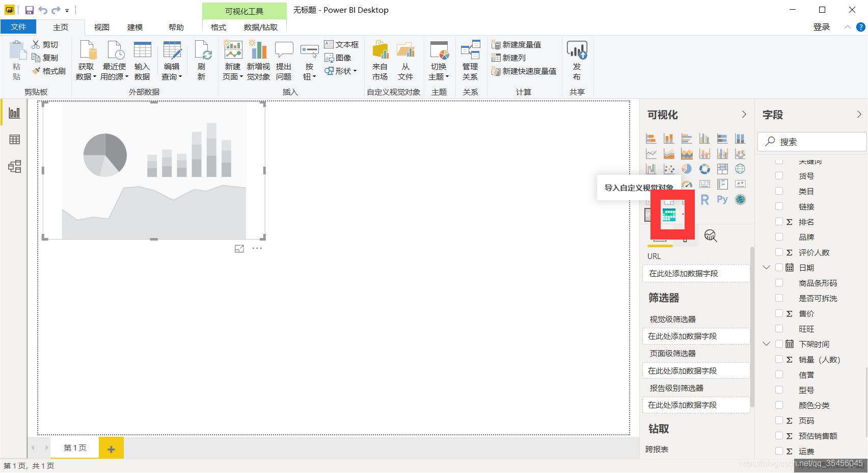Select the clustered bar chart visual
This screenshot has height=473, width=868.
687,138
